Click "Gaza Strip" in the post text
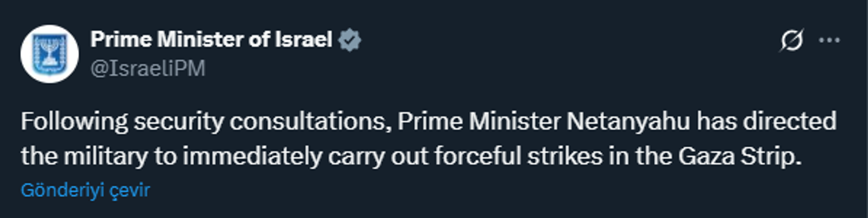The image size is (868, 218). [739, 156]
